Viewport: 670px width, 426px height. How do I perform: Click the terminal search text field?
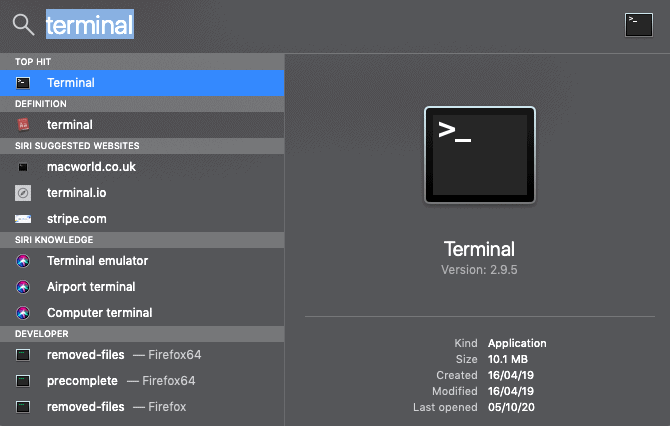[x=90, y=24]
